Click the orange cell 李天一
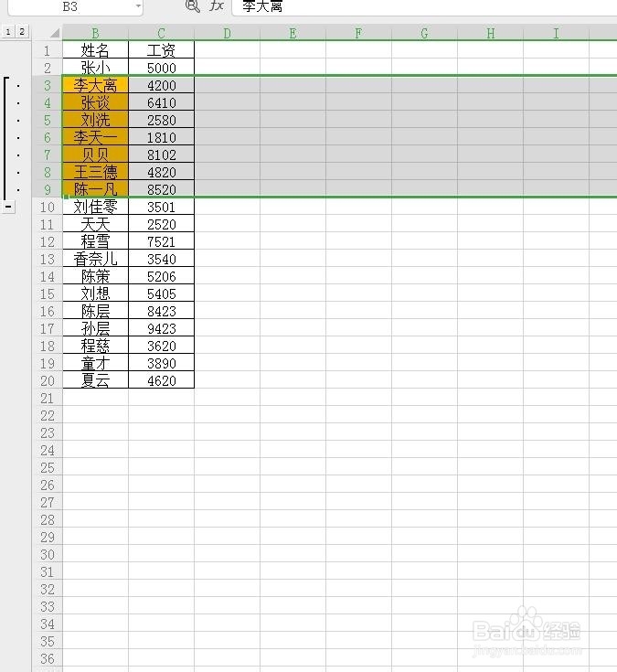This screenshot has height=672, width=617. click(x=96, y=137)
